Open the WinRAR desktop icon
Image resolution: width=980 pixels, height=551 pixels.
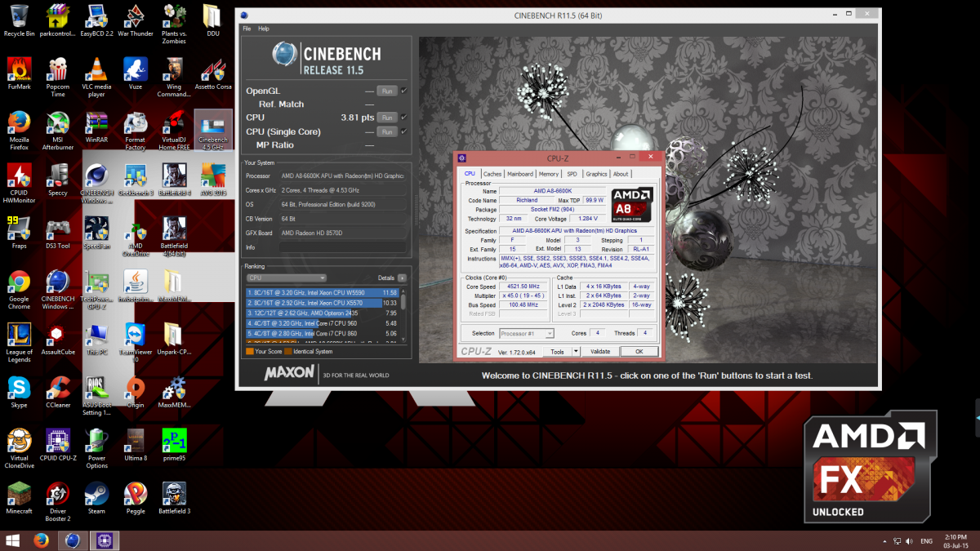pyautogui.click(x=96, y=127)
